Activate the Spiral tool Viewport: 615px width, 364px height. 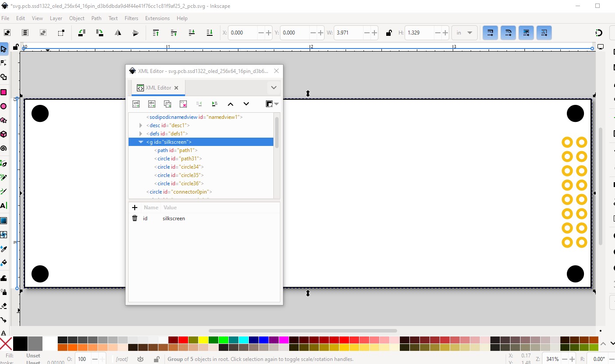(3, 149)
